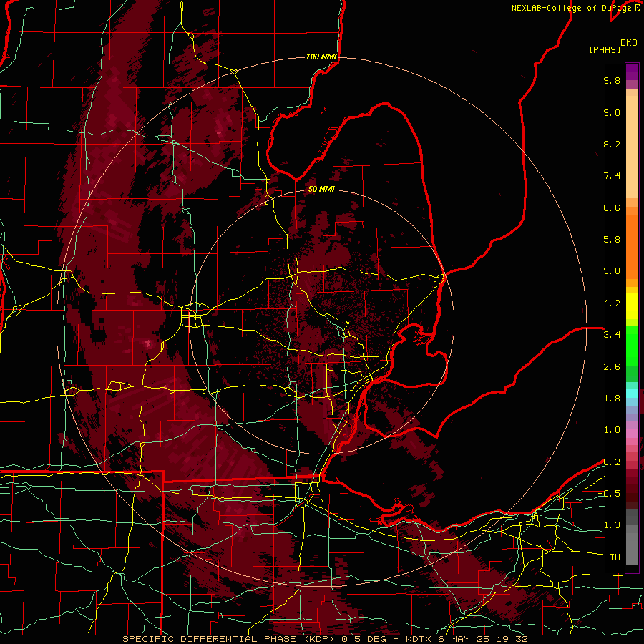Image resolution: width=644 pixels, height=644 pixels.
Task: Select the 3.4 scale value
Action: click(x=612, y=335)
